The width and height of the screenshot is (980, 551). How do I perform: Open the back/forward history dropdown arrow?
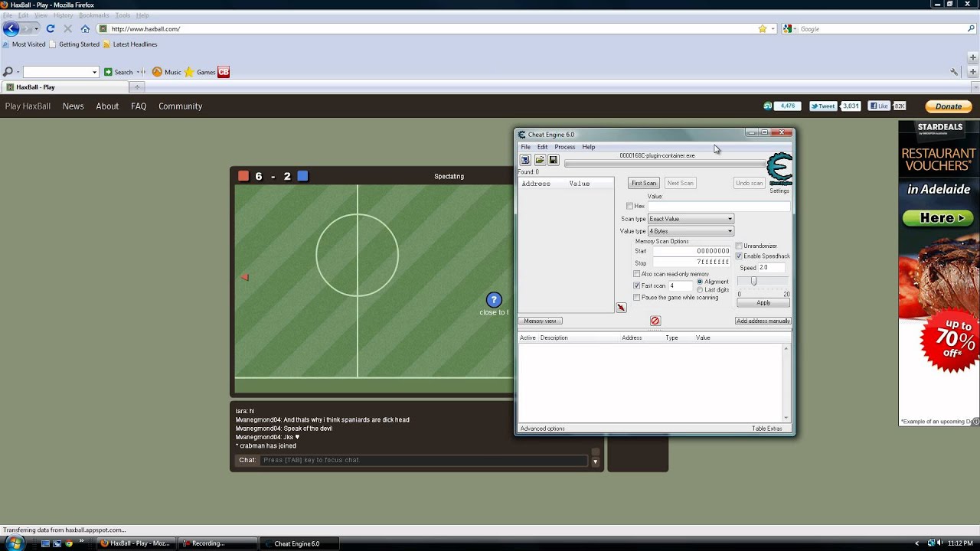[36, 29]
